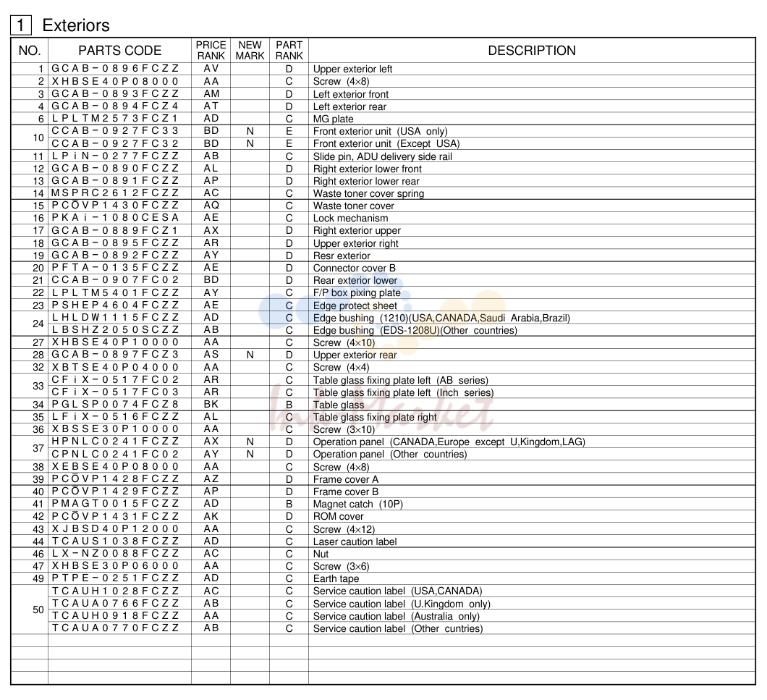Click Waste toner cover spring description

click(x=368, y=193)
